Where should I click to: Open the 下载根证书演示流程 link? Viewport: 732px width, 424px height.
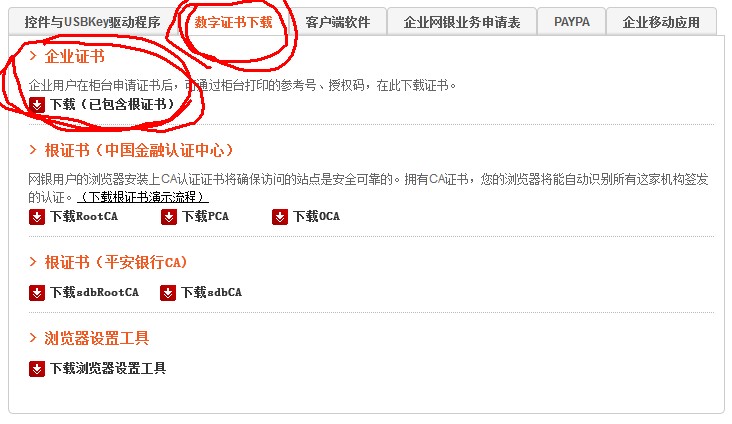[x=143, y=197]
